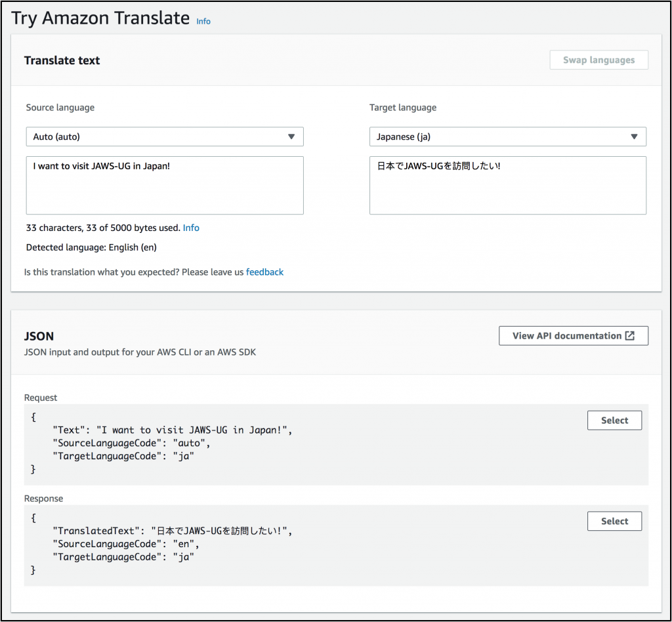Click the target language dropdown arrow
Image resolution: width=672 pixels, height=622 pixels.
pyautogui.click(x=634, y=136)
